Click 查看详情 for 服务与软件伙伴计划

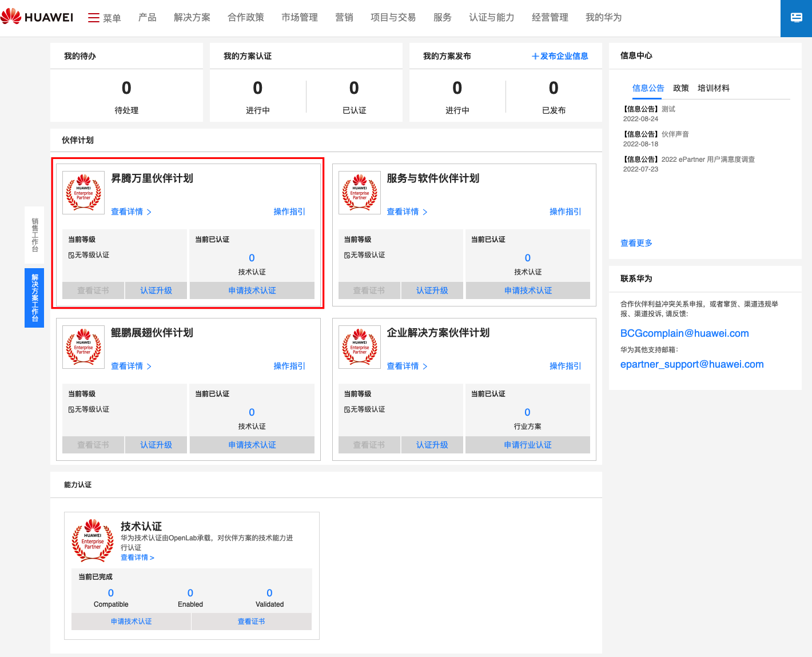[x=407, y=212]
